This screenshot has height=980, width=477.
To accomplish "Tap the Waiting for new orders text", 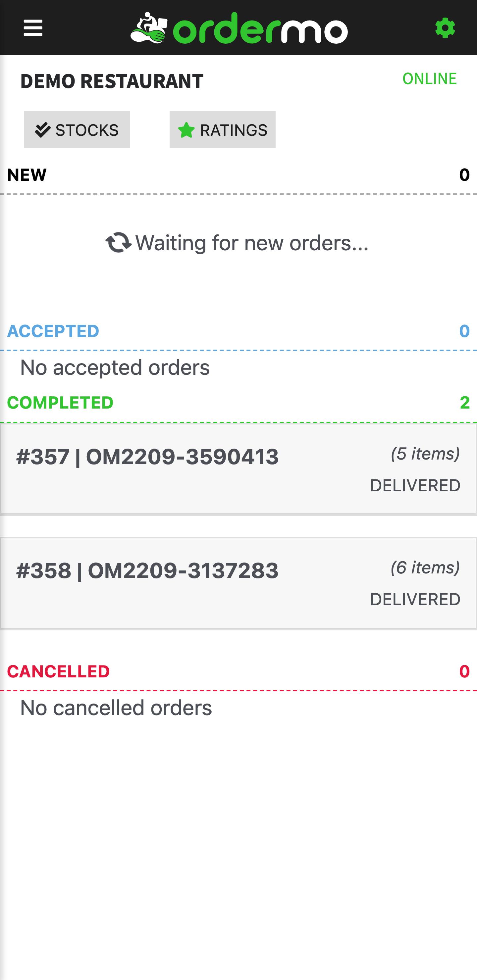I will (252, 243).
